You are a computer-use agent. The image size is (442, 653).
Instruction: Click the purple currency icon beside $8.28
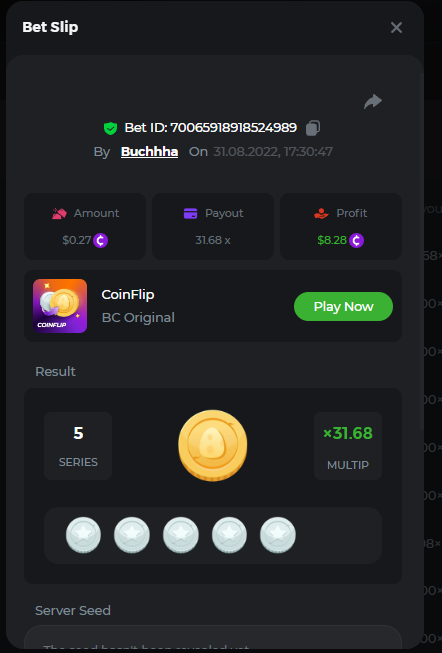coord(356,240)
